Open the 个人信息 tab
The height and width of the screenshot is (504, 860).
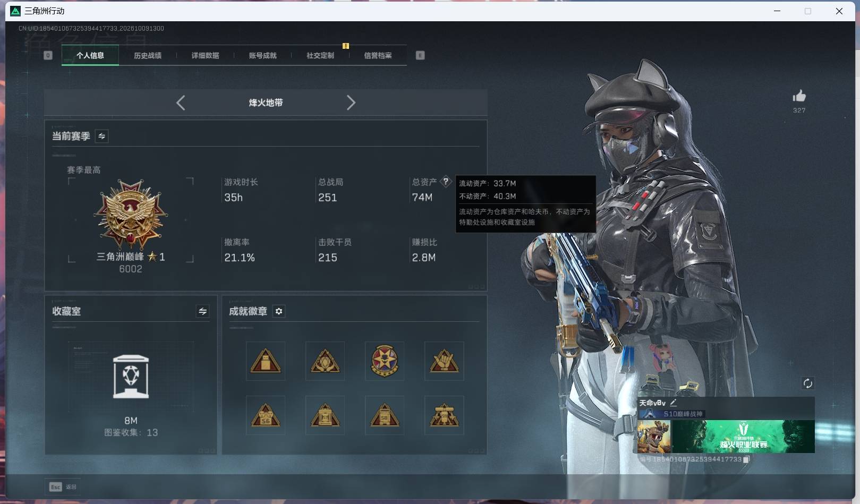click(x=90, y=55)
